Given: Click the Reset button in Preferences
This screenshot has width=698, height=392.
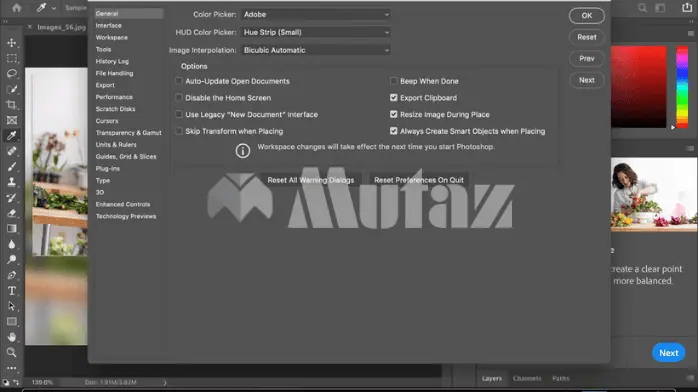Looking at the screenshot, I should click(x=587, y=37).
